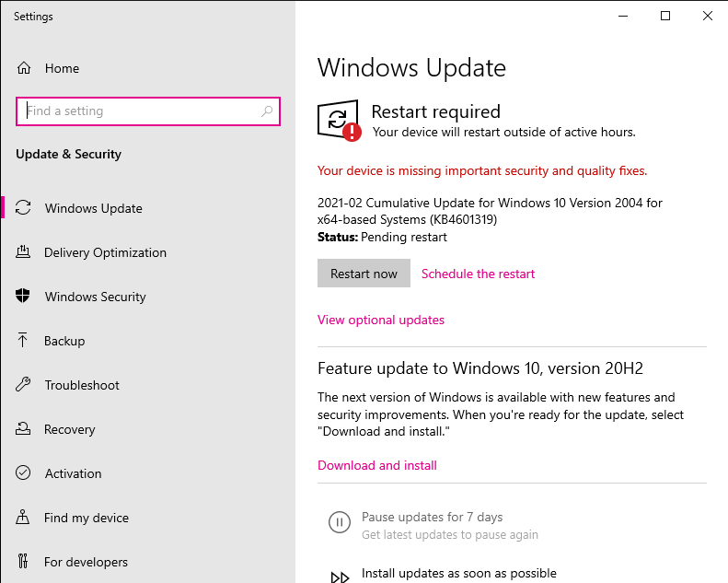Click Install updates as soon as possible
The image size is (728, 583).
point(458,573)
